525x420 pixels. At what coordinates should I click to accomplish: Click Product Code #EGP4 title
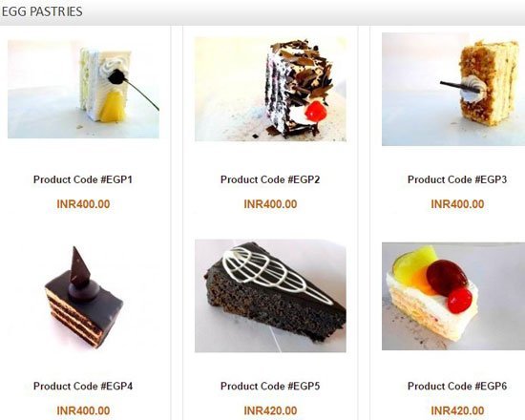click(83, 387)
